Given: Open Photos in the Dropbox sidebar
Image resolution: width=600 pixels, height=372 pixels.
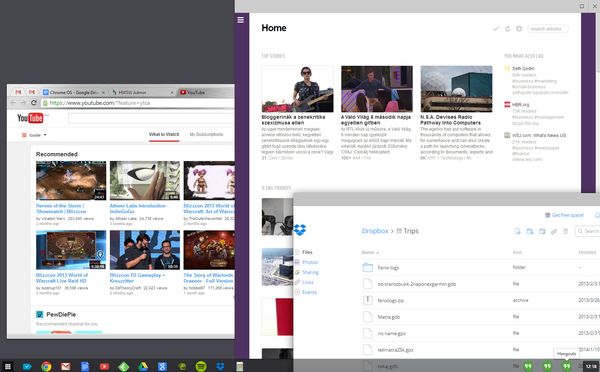Looking at the screenshot, I should pos(310,262).
